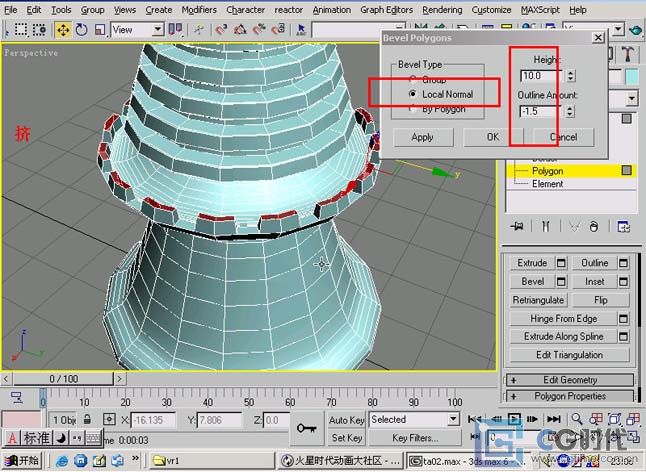The width and height of the screenshot is (646, 472).
Task: Open the Selected key filter dropdown
Action: (x=453, y=420)
